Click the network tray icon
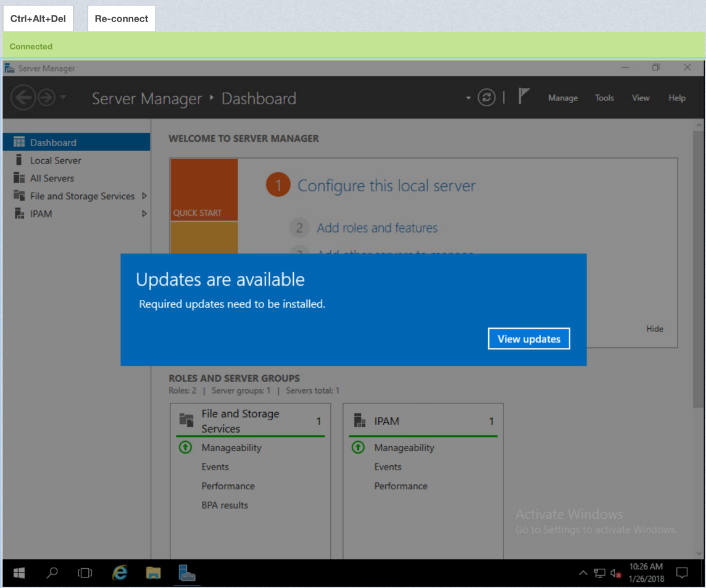The image size is (706, 588). (600, 573)
